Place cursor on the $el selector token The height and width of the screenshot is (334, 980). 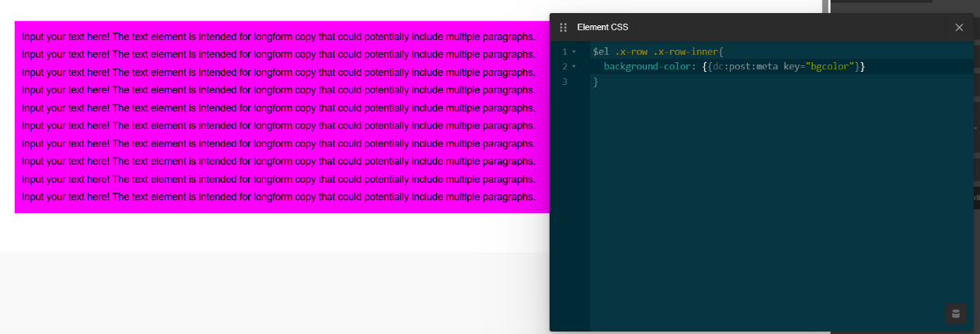[x=601, y=51]
